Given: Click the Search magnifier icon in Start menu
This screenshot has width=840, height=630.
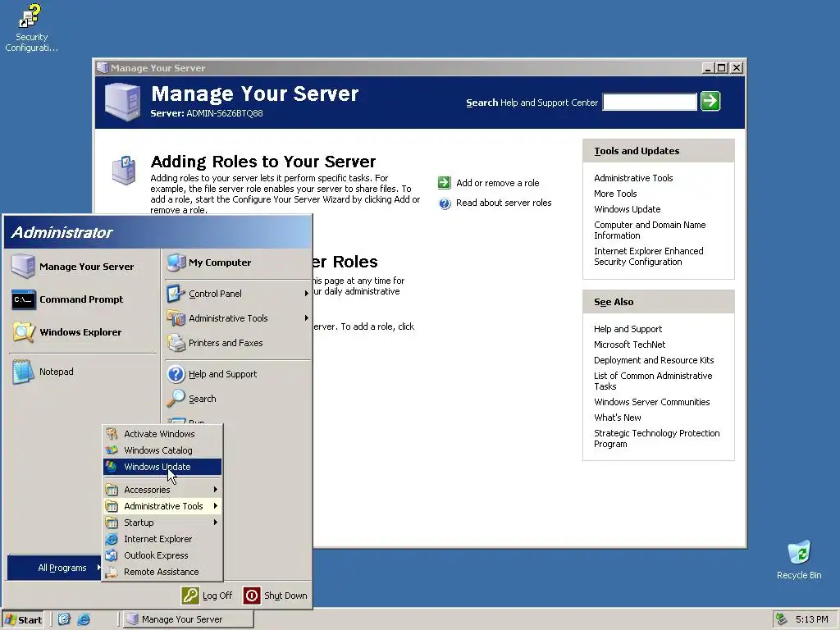Looking at the screenshot, I should 176,399.
